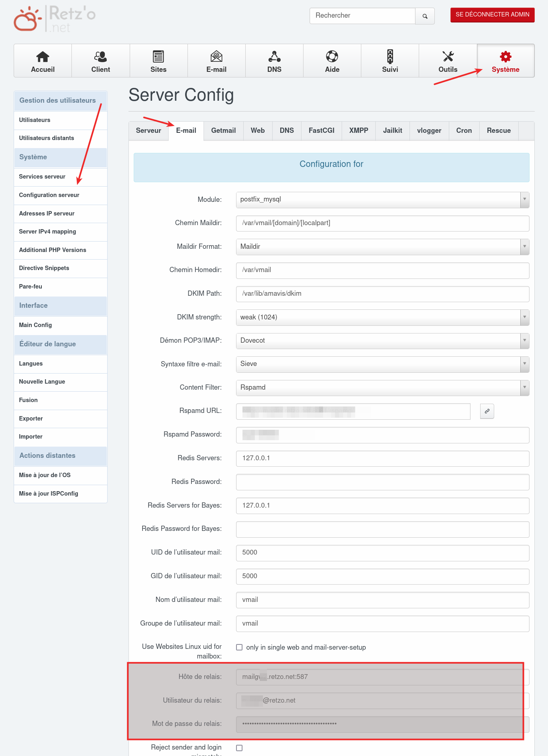Switch to the Serveur tab

tap(149, 131)
